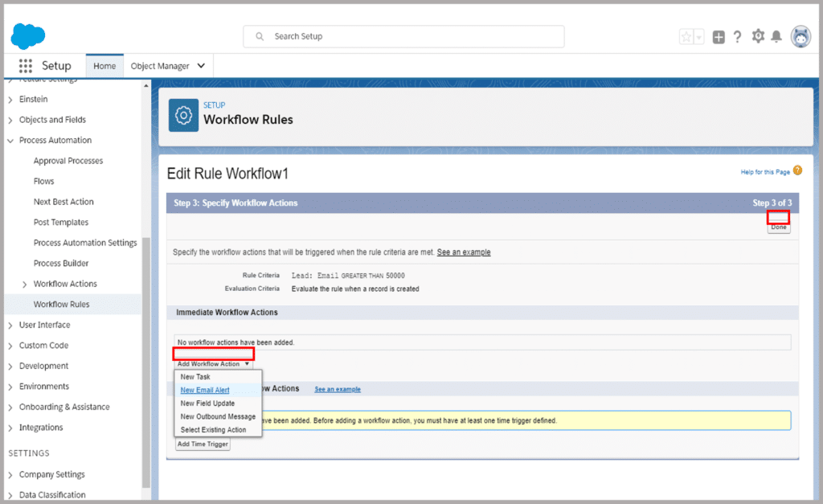Select New Field Update menu option

pos(207,404)
